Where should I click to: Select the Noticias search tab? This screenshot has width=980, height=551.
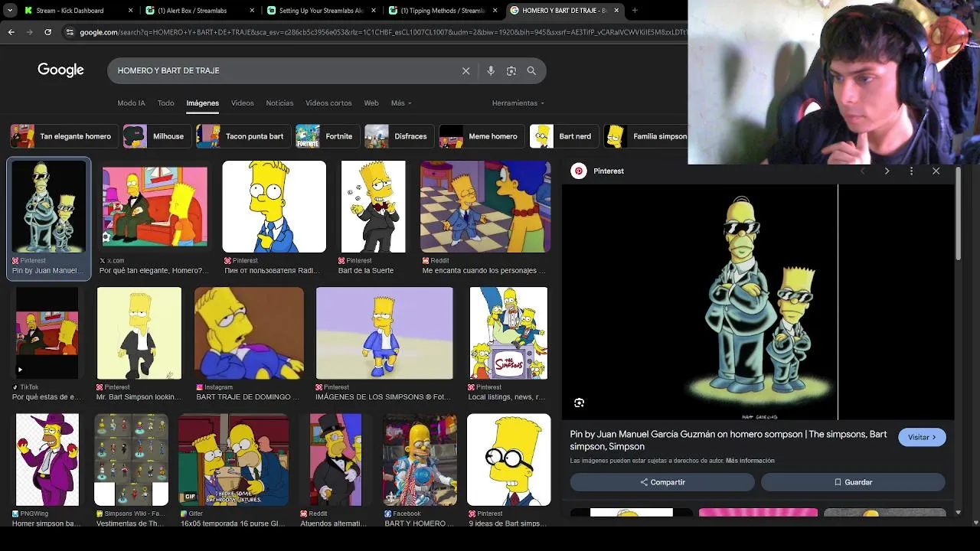(279, 103)
